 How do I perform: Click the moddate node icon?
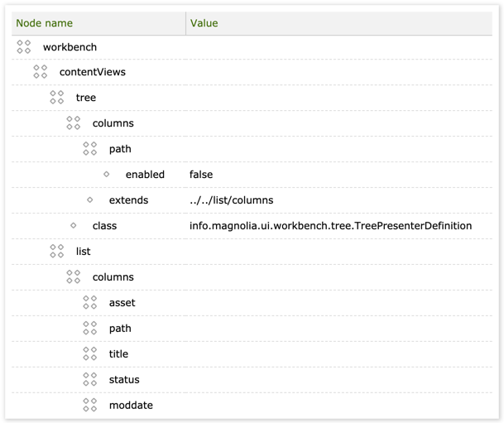coord(90,405)
